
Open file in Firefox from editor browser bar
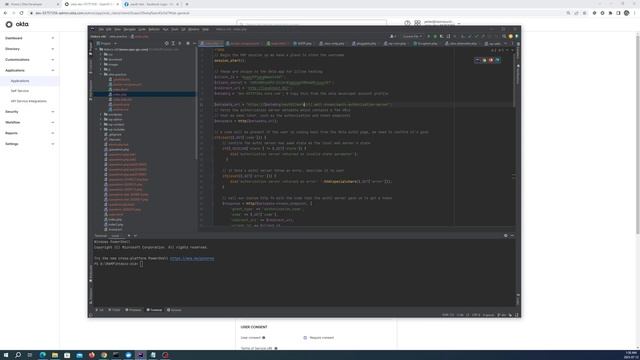491,60
